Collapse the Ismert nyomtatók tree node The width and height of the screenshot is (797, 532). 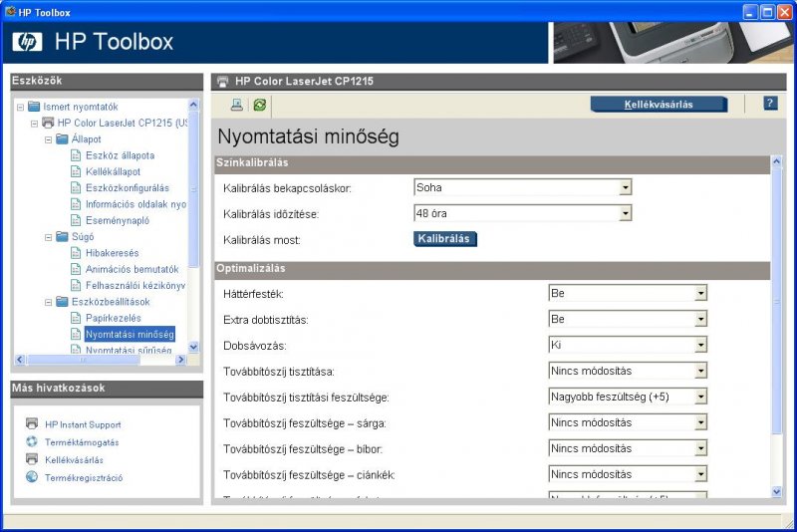[20, 108]
